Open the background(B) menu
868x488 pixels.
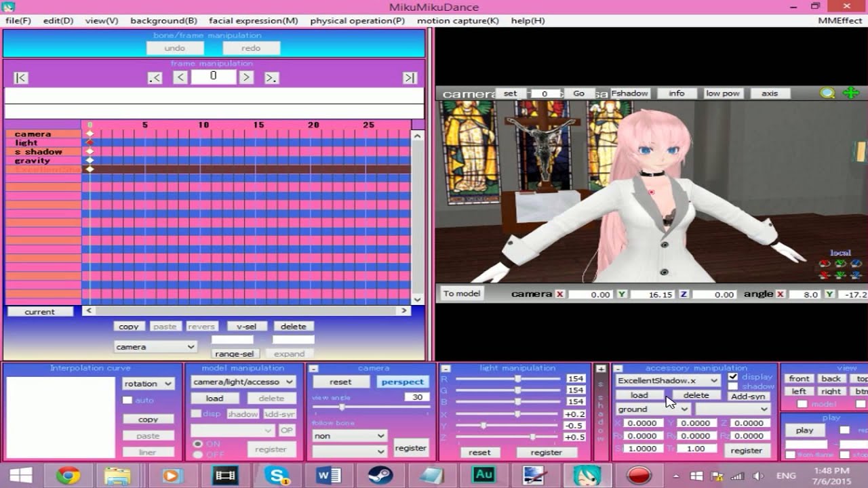[163, 20]
